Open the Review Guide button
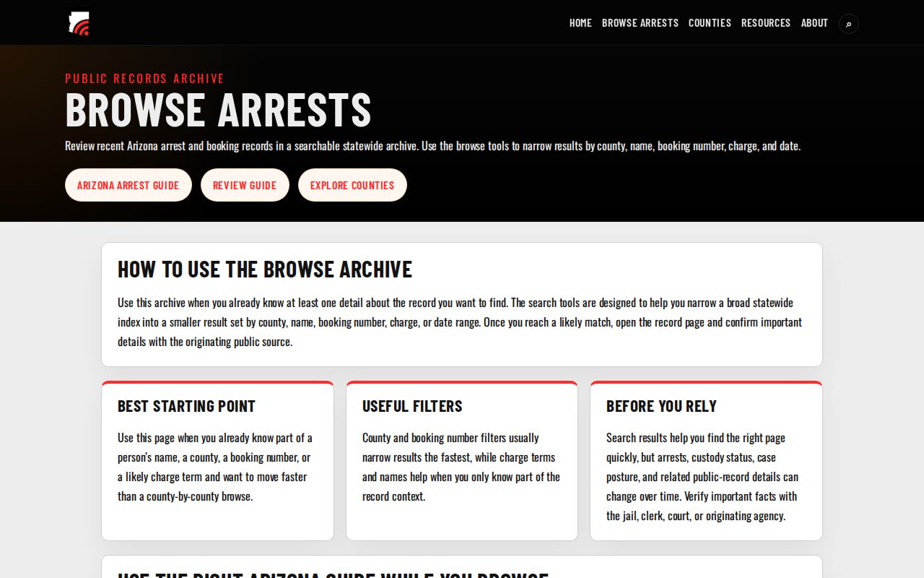Image resolution: width=924 pixels, height=578 pixels. coord(245,185)
